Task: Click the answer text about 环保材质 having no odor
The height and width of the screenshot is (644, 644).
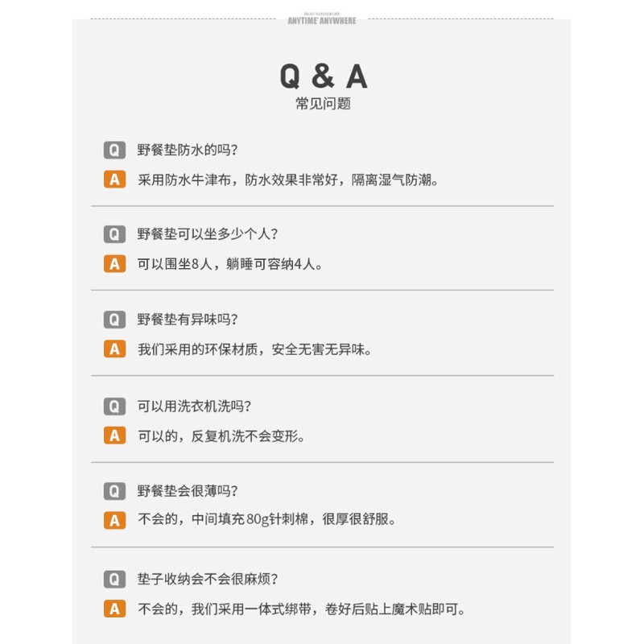Action: [x=254, y=349]
